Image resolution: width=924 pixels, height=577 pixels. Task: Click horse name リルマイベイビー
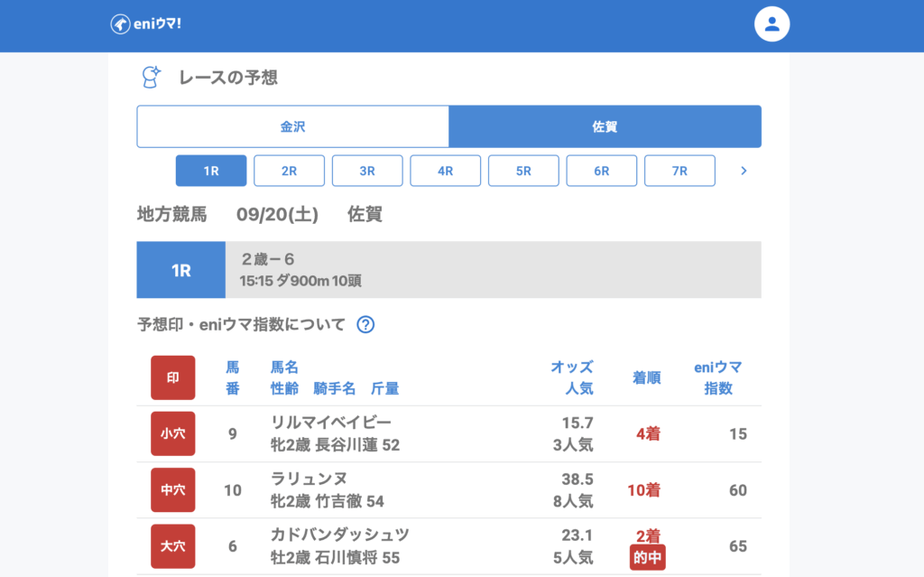pos(331,423)
